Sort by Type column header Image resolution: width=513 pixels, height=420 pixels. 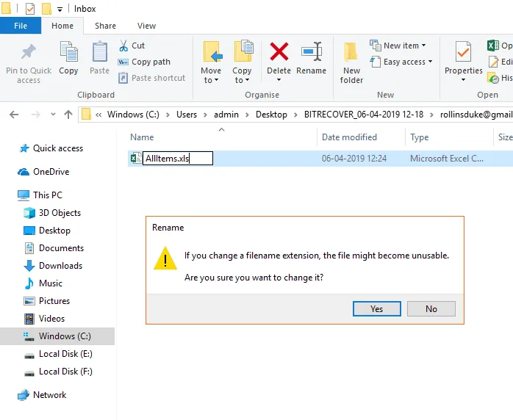click(419, 137)
